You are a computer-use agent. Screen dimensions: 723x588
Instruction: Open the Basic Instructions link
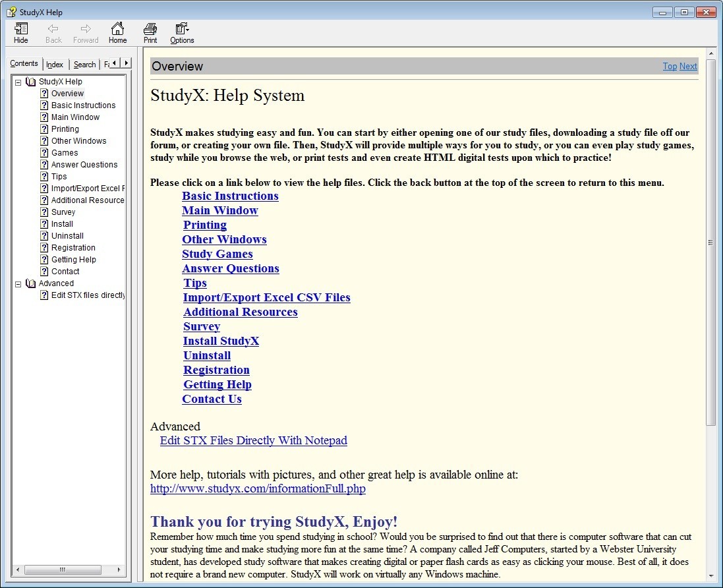(x=230, y=196)
